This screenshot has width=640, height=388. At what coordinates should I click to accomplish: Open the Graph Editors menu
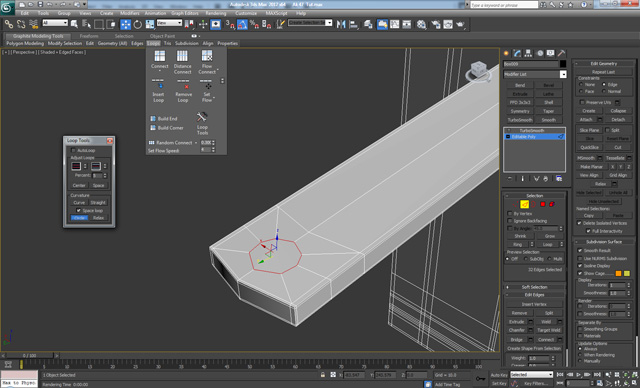coord(184,13)
